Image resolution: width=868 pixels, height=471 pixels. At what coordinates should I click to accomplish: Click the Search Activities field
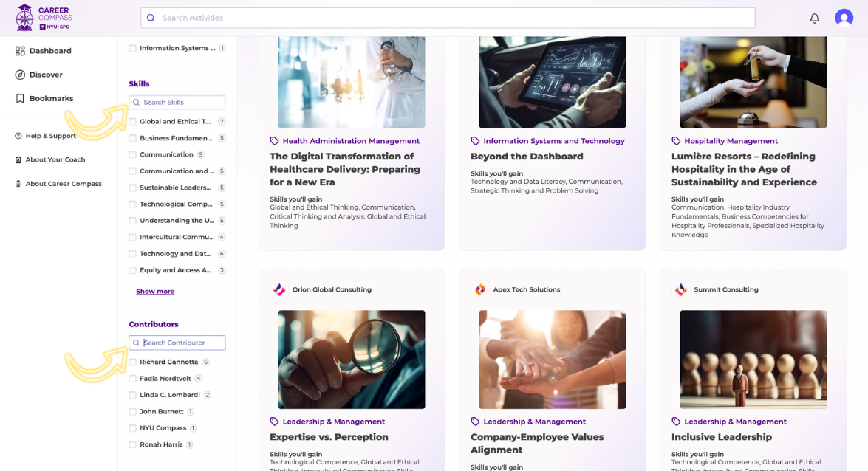click(x=448, y=18)
